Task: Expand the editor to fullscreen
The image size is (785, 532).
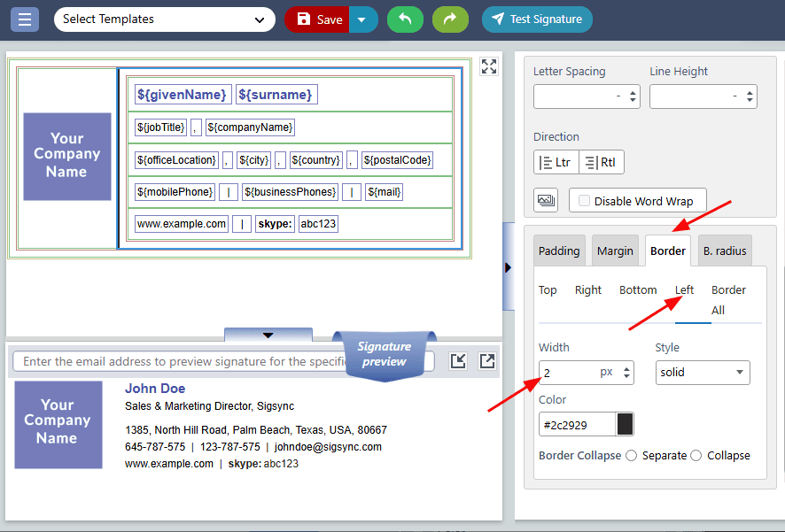Action: [x=489, y=66]
